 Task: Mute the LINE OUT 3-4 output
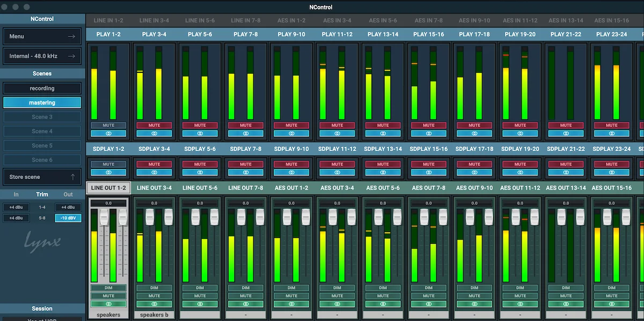[154, 296]
